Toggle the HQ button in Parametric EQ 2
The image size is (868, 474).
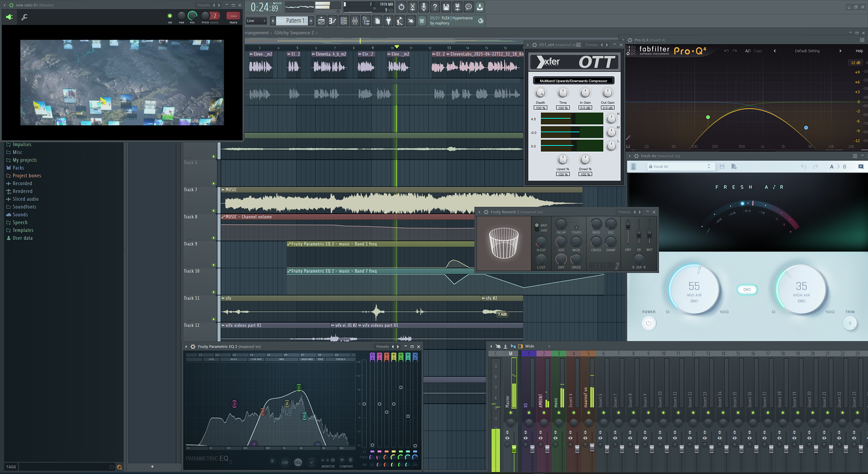pyautogui.click(x=298, y=462)
